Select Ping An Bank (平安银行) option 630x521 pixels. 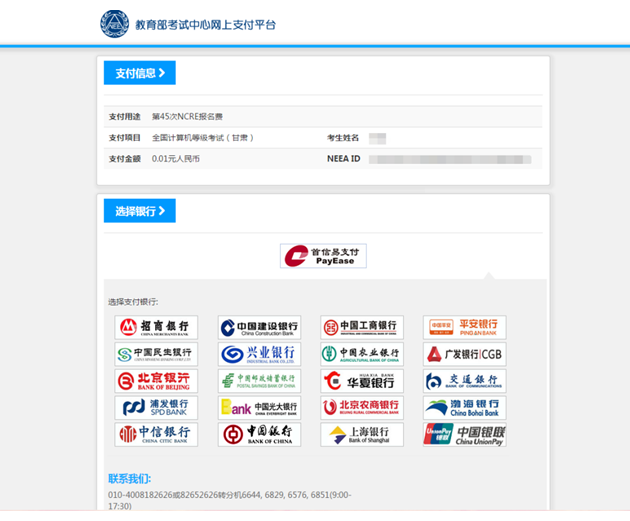tap(464, 328)
